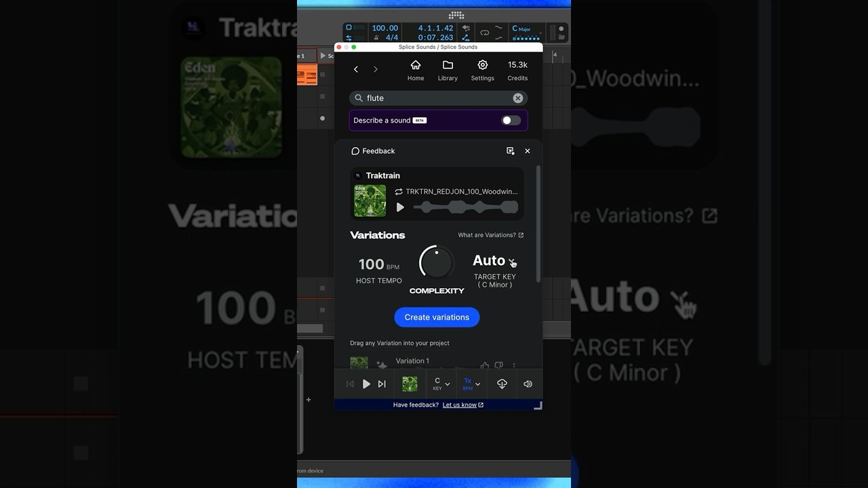Click Create variations button
Image resolution: width=868 pixels, height=488 pixels.
[437, 317]
